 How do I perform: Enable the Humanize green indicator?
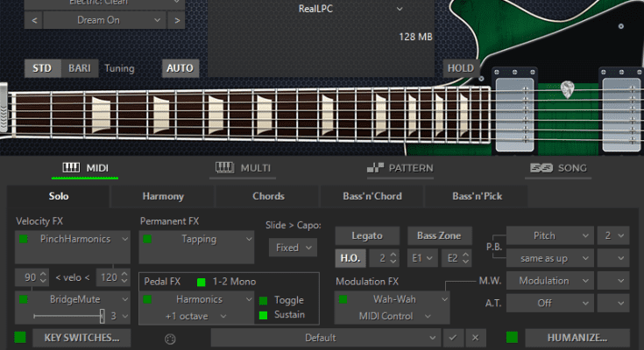[512, 338]
